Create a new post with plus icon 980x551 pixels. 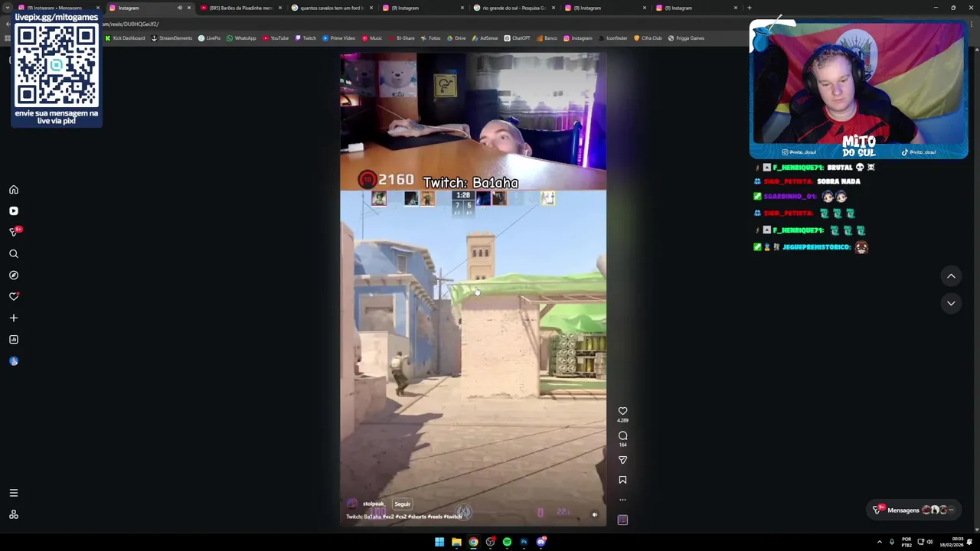coord(14,318)
